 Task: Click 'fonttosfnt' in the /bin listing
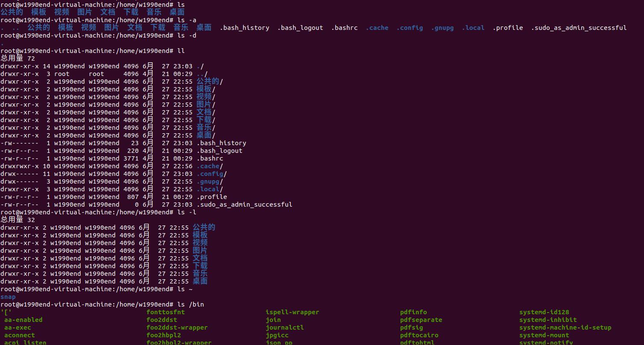pyautogui.click(x=166, y=312)
